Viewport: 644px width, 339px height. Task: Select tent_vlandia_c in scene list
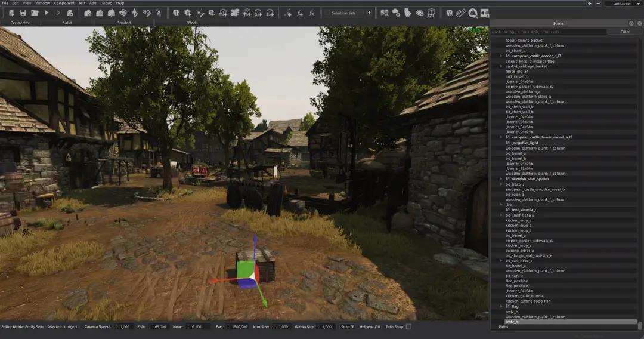tap(524, 210)
